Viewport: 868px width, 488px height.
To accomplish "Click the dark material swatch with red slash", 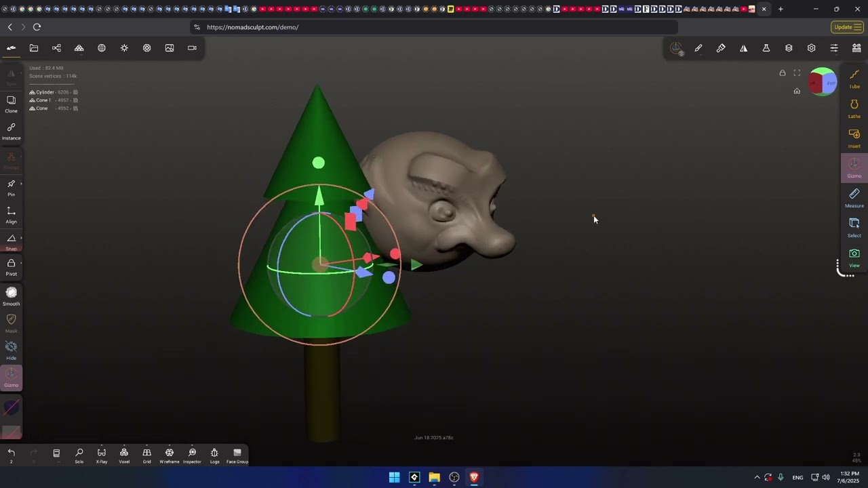I will click(x=12, y=407).
